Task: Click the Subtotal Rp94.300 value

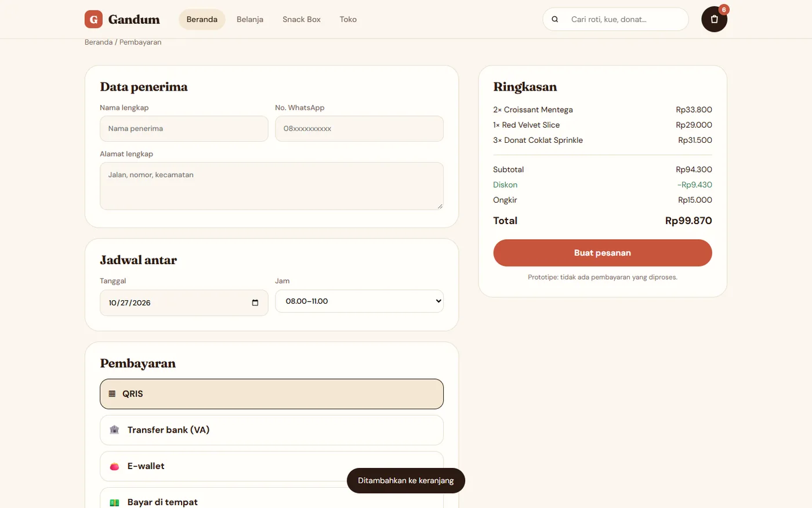Action: coord(694,170)
